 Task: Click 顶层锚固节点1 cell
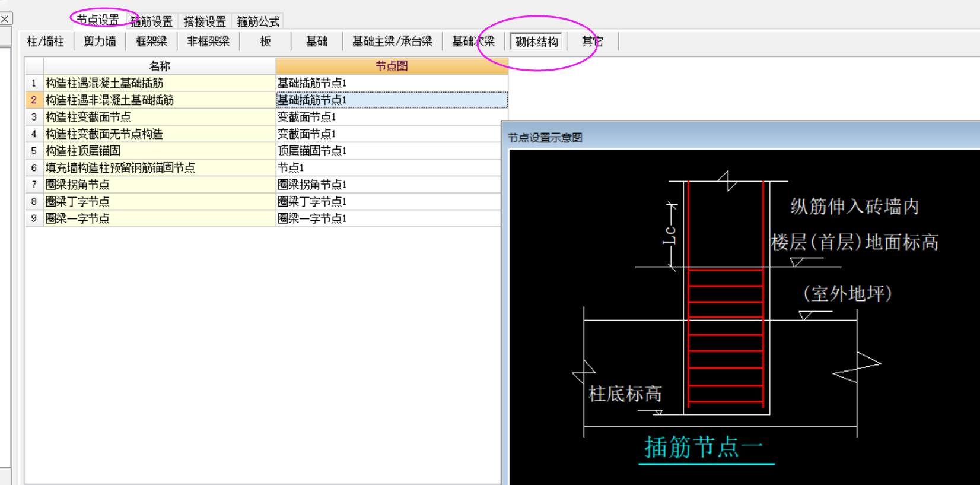[389, 151]
